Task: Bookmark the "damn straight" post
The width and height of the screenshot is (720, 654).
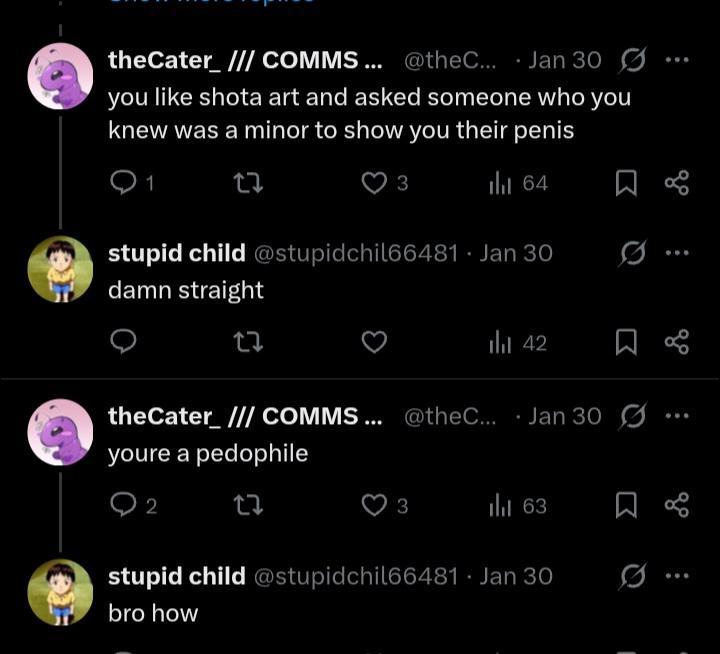Action: click(x=626, y=343)
